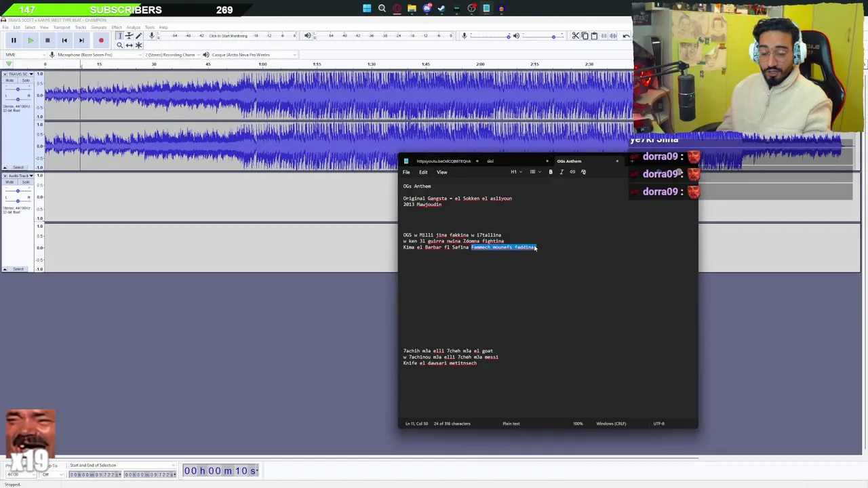Click the playback meter speaker icon
This screenshot has width=868, height=488.
point(307,36)
